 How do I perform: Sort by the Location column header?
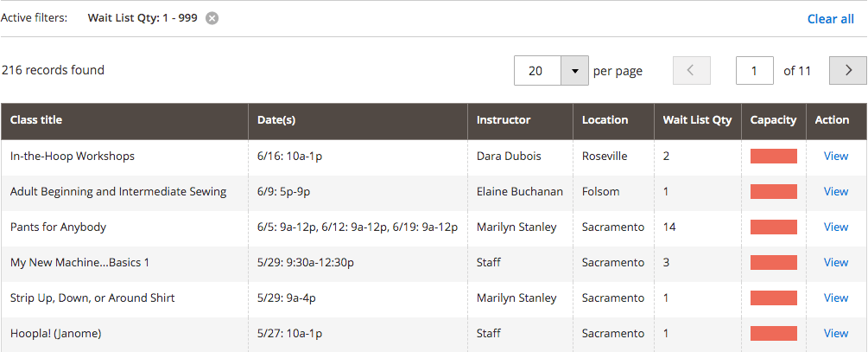605,120
